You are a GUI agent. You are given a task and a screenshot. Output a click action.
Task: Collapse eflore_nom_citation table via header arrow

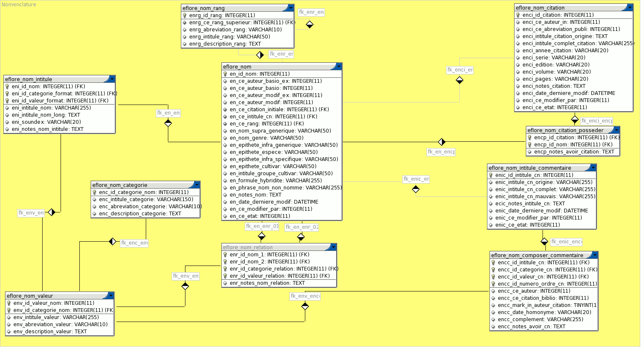(630, 8)
